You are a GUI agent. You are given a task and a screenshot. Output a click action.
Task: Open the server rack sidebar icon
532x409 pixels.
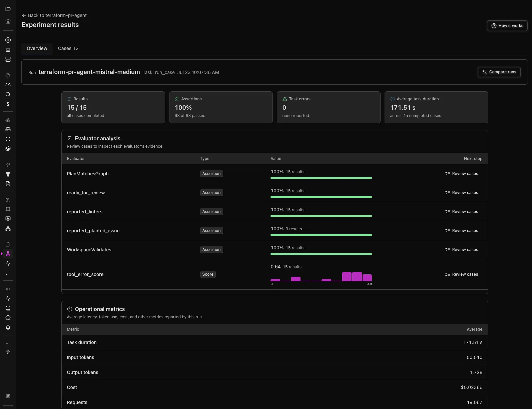pos(8,59)
